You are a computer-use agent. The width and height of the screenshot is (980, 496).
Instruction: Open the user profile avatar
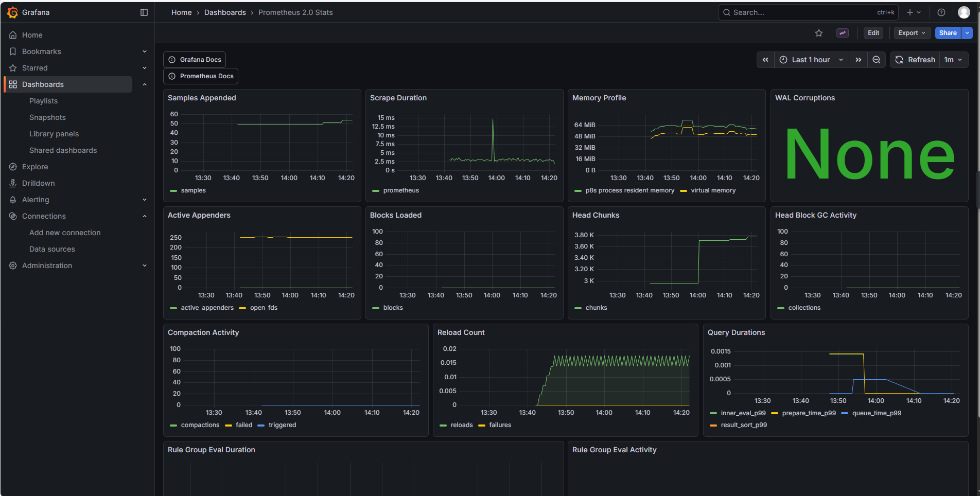click(963, 12)
